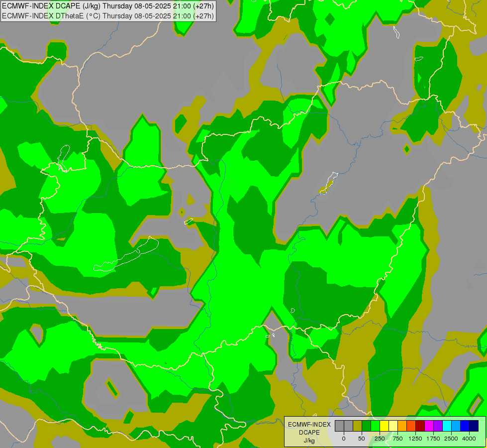Click the 50 tick value in the legend
The width and height of the screenshot is (487, 448).
click(362, 439)
